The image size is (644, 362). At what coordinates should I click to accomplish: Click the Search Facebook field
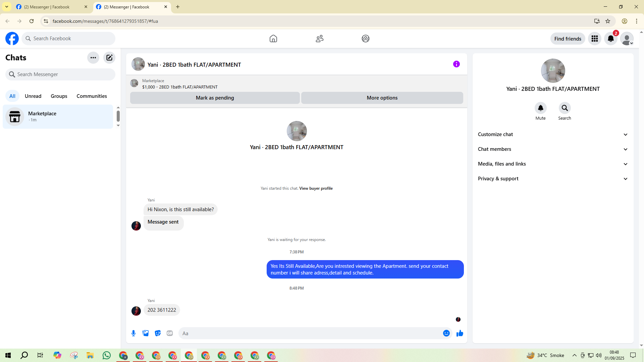click(68, 39)
